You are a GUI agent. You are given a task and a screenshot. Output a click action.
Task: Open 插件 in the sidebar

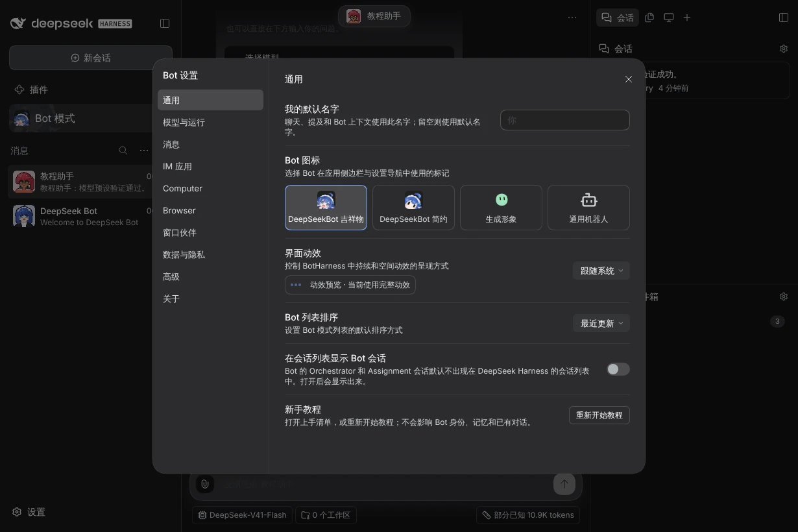pos(31,90)
